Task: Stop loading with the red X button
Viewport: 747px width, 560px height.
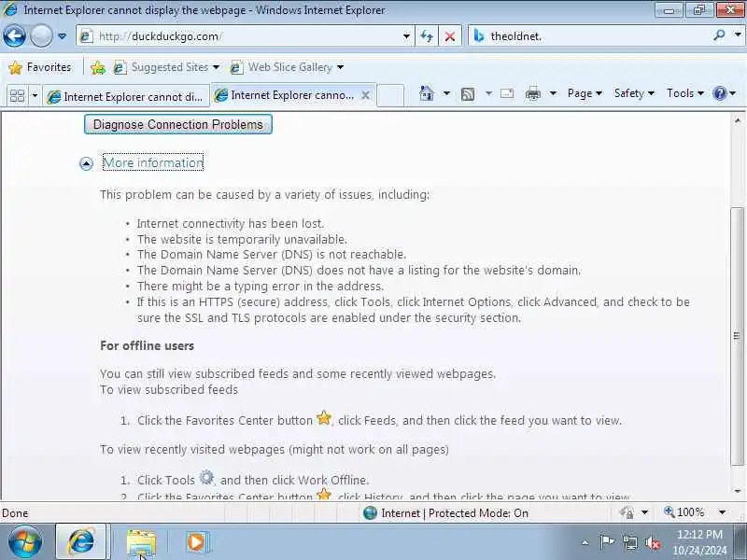Action: click(x=449, y=36)
